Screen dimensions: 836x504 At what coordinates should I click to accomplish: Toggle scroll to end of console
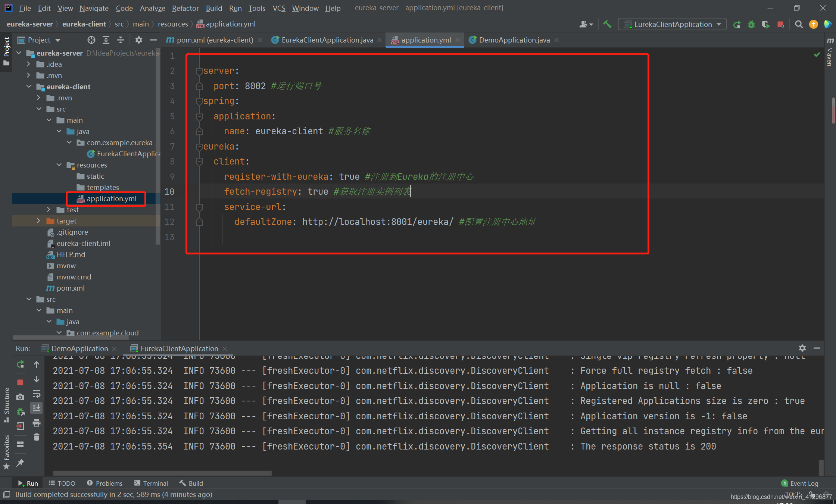(37, 408)
